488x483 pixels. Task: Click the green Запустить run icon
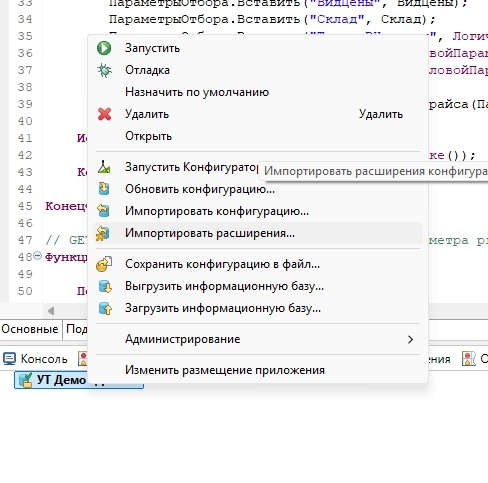[104, 48]
